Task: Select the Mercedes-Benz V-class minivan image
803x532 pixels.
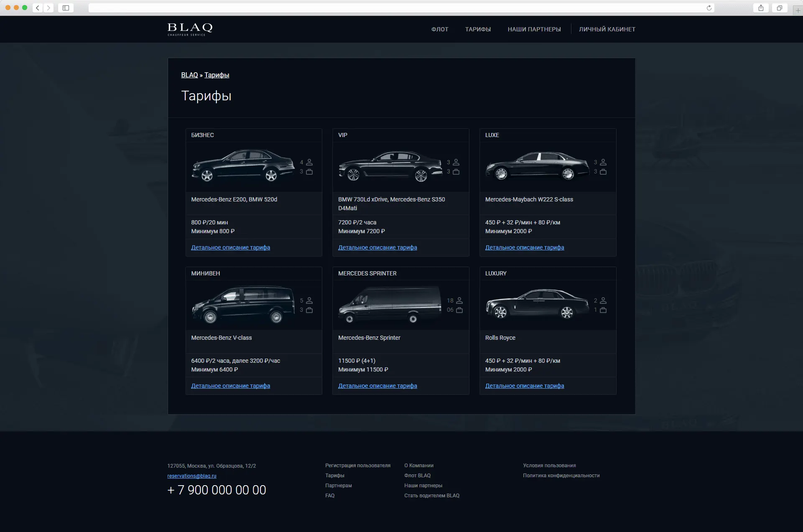Action: [243, 305]
